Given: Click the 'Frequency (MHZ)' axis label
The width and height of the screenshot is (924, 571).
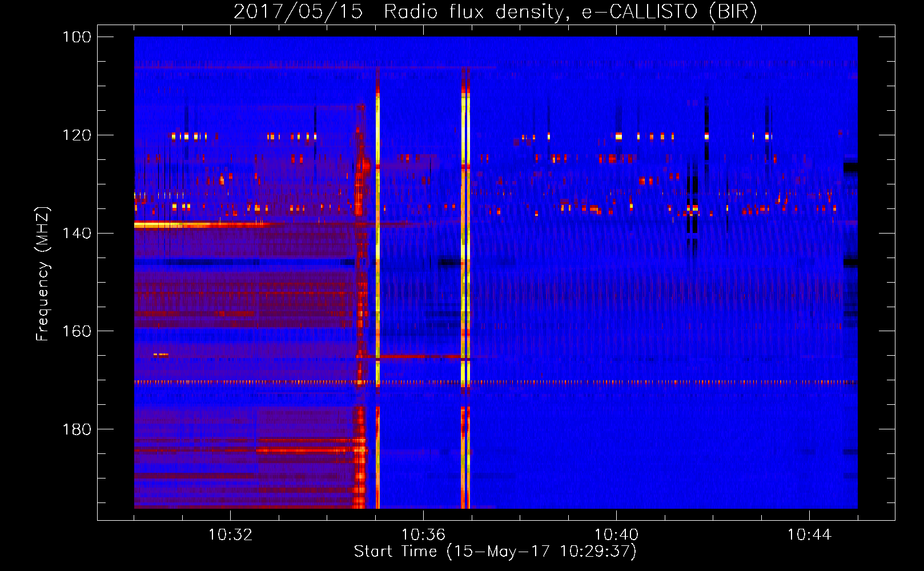Looking at the screenshot, I should (43, 274).
